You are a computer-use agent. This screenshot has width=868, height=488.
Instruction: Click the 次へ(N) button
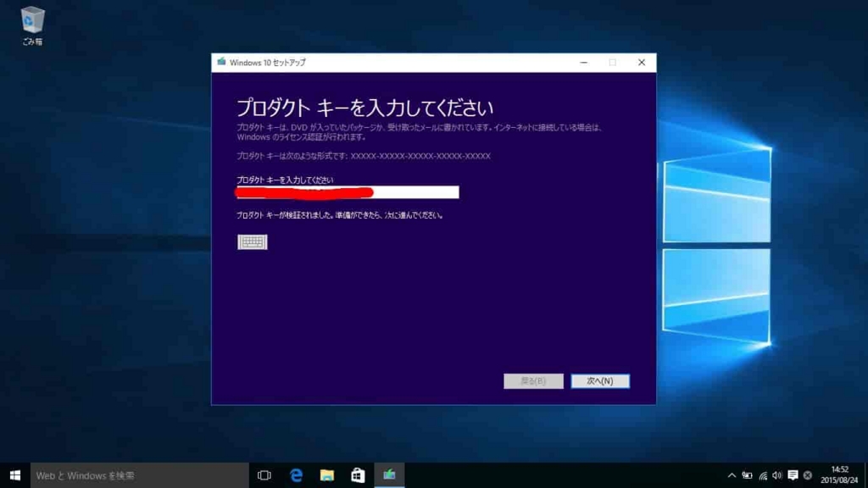600,381
